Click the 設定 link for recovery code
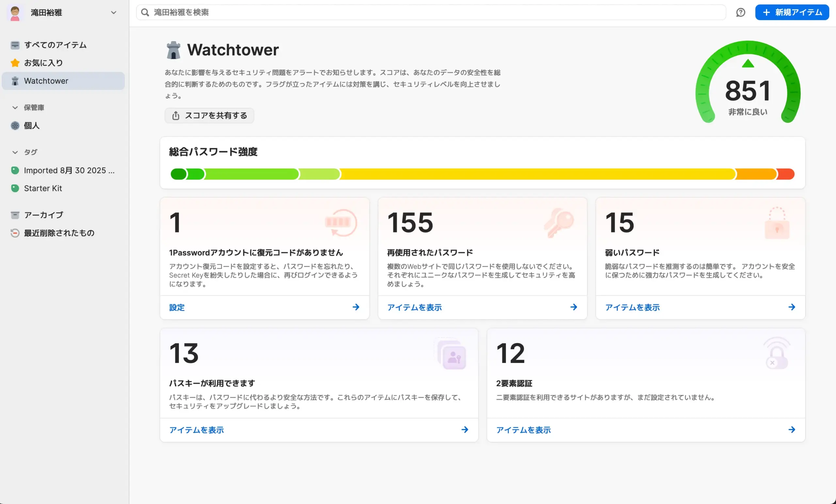 pyautogui.click(x=177, y=307)
